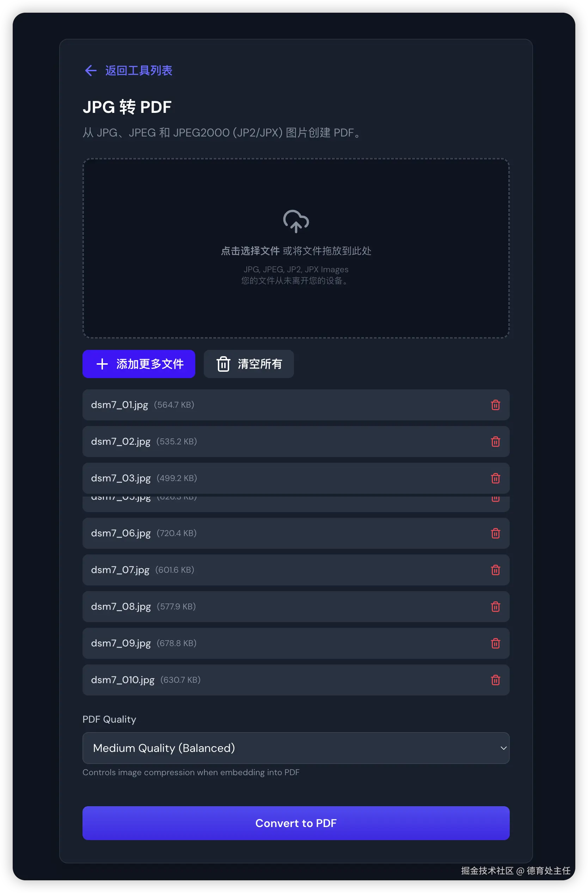Open the PDF Quality dropdown
The image size is (588, 893).
click(296, 748)
